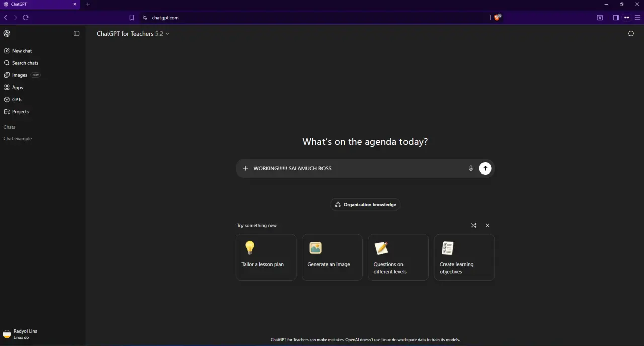The width and height of the screenshot is (644, 346).
Task: Click the plus attach icon in prompt box
Action: click(x=245, y=168)
